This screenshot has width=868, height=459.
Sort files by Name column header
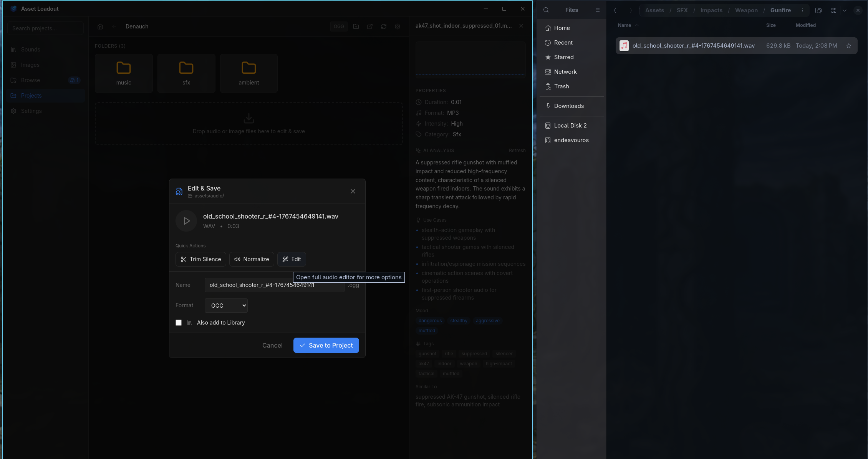click(x=624, y=25)
